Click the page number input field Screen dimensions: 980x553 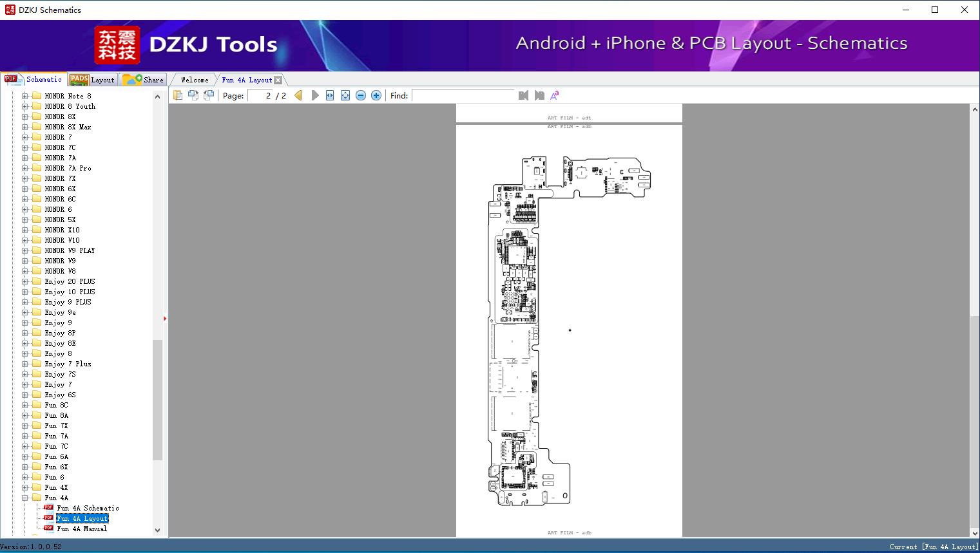[260, 95]
